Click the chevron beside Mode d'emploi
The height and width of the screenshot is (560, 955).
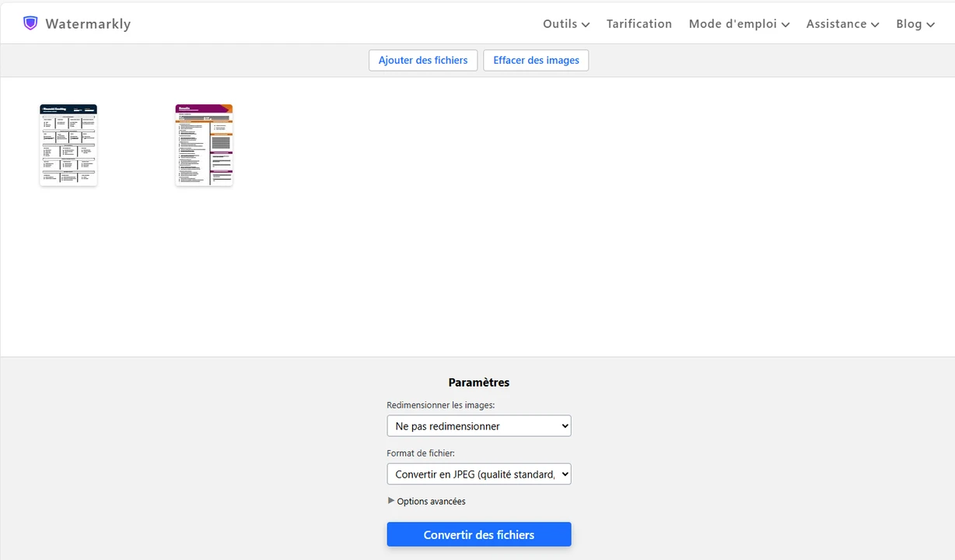785,25
